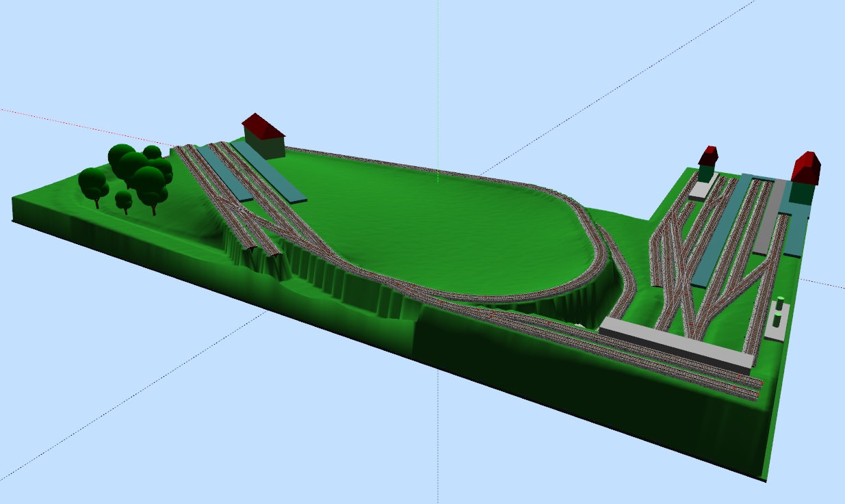Select the smallest tree in the tree cluster
The image size is (845, 504).
click(x=123, y=200)
